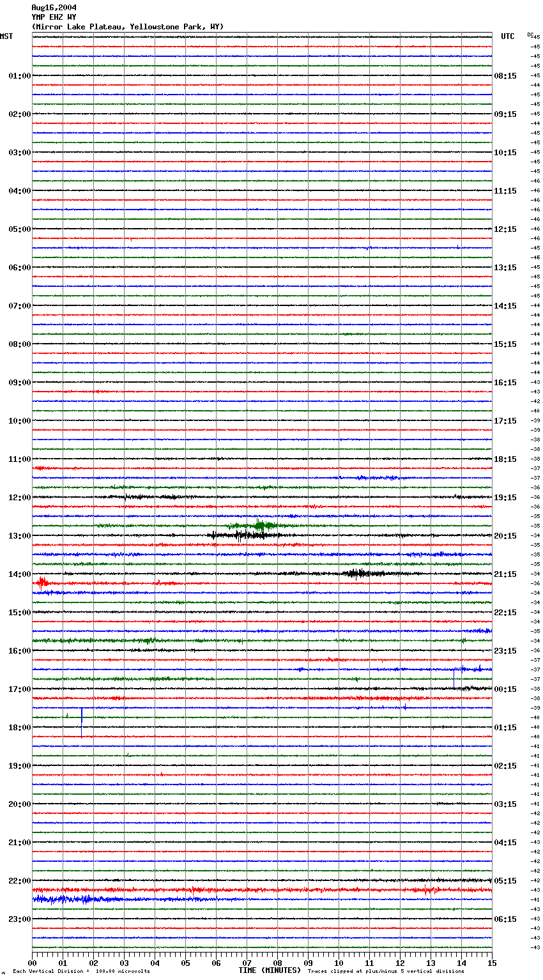Select the '05:00' MST hour label
Viewport: 543px width, 980px height.
pyautogui.click(x=20, y=229)
